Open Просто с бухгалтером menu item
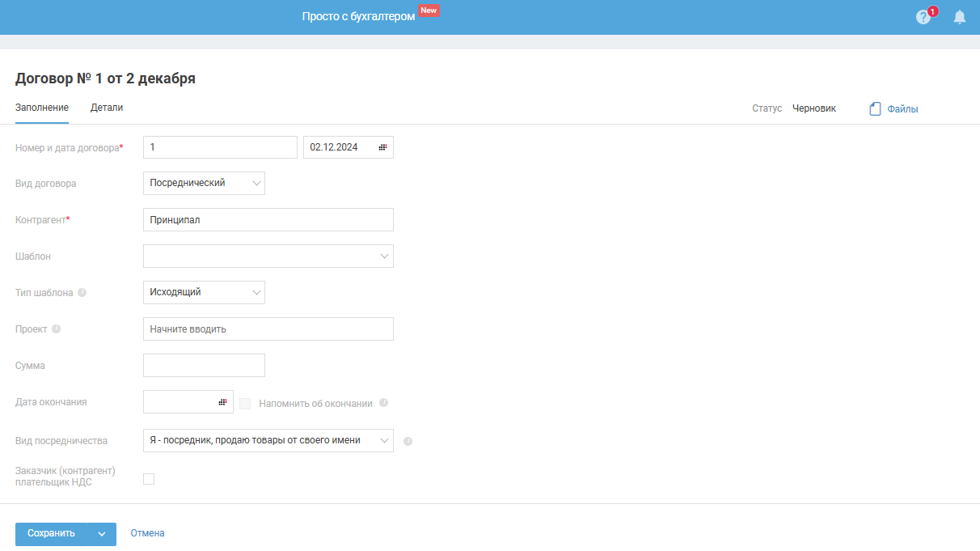 click(358, 16)
